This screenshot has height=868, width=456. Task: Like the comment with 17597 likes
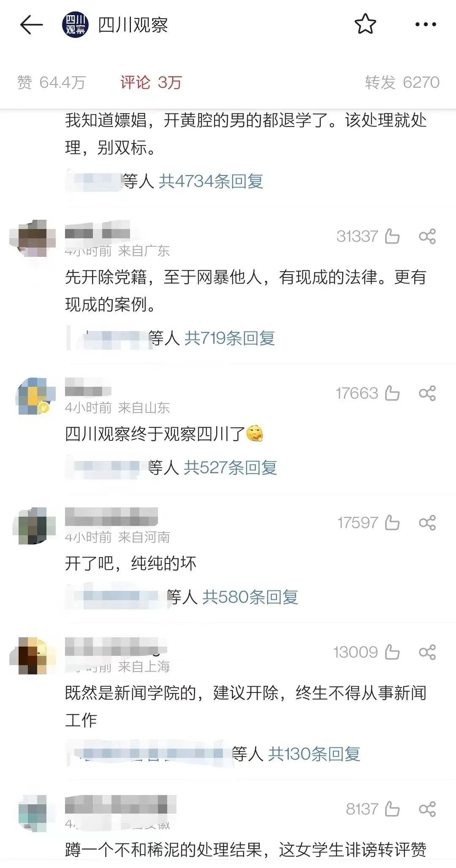click(392, 523)
